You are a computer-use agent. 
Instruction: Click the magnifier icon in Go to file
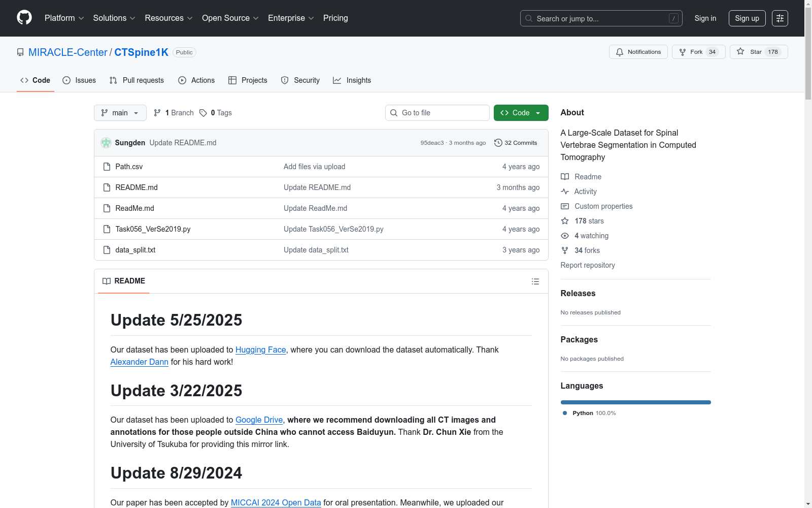(394, 113)
